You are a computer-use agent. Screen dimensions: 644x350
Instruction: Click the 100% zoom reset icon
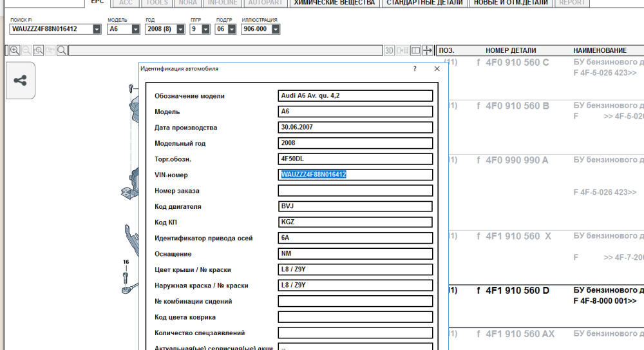click(50, 50)
